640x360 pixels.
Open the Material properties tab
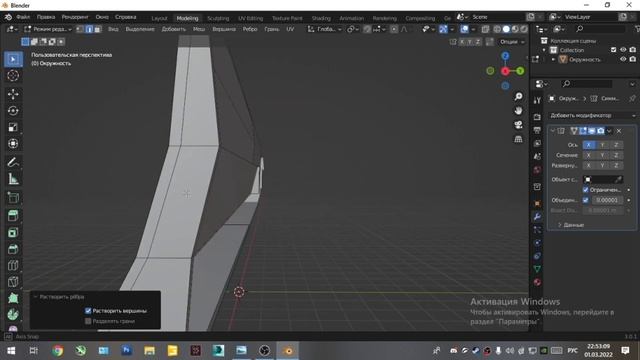click(537, 282)
